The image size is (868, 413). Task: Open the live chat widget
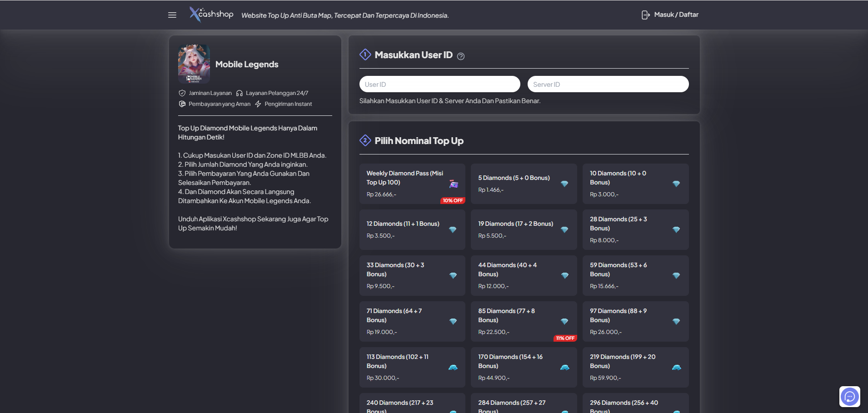click(849, 397)
